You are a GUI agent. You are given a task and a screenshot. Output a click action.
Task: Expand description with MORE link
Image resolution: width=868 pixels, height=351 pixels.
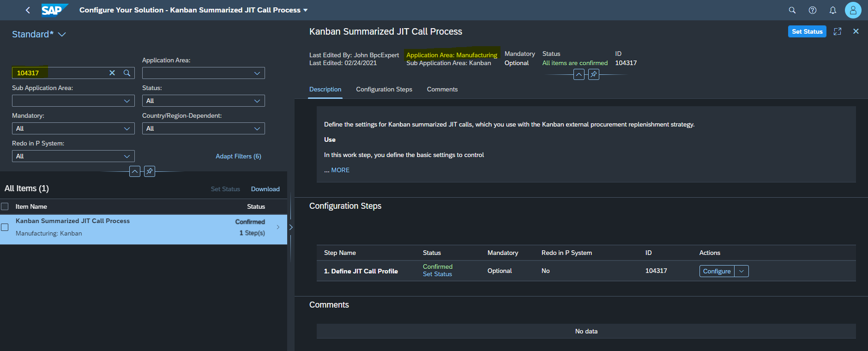[x=340, y=170]
